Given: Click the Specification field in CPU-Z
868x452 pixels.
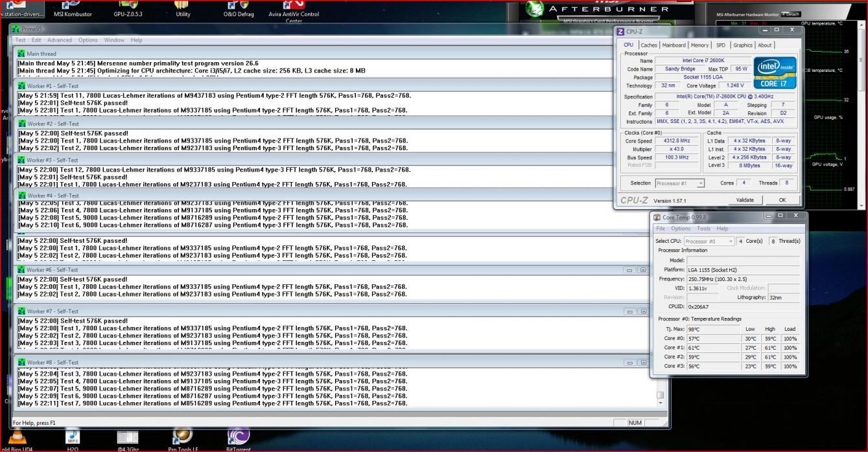Looking at the screenshot, I should pos(727,96).
